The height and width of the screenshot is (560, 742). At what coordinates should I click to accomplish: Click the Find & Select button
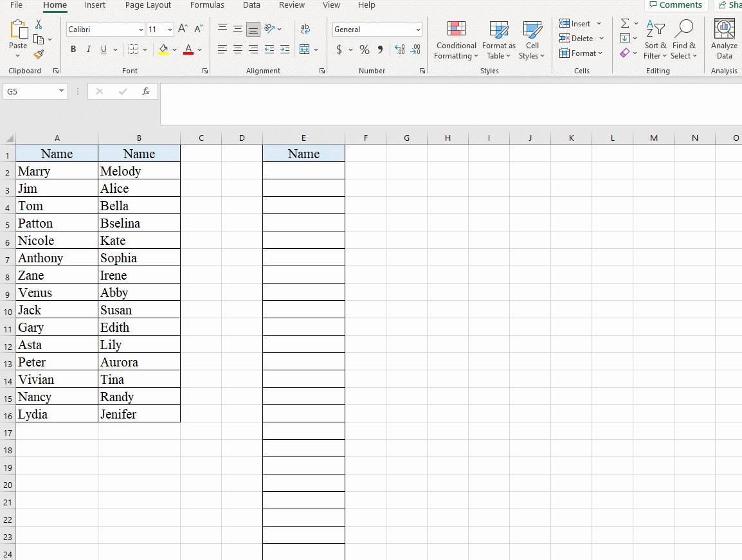click(x=683, y=40)
